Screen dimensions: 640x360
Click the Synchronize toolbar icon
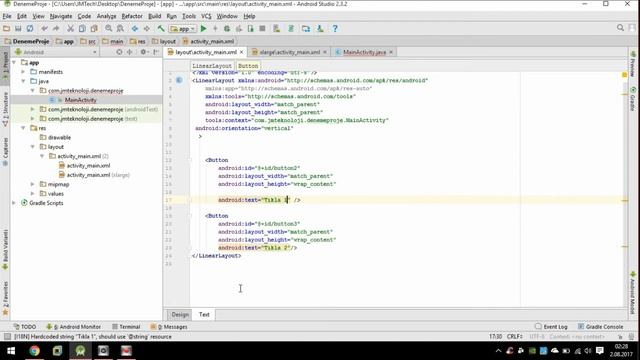tap(30, 29)
